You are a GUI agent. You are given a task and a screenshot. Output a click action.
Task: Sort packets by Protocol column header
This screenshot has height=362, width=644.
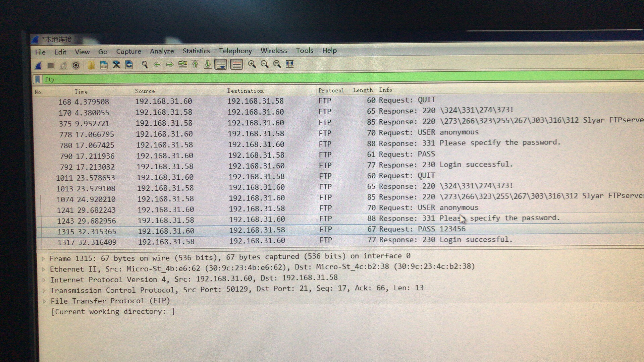331,90
